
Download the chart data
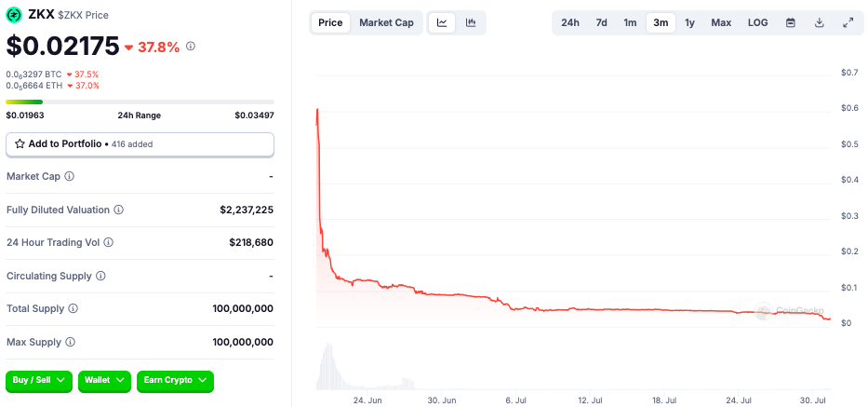pyautogui.click(x=820, y=22)
